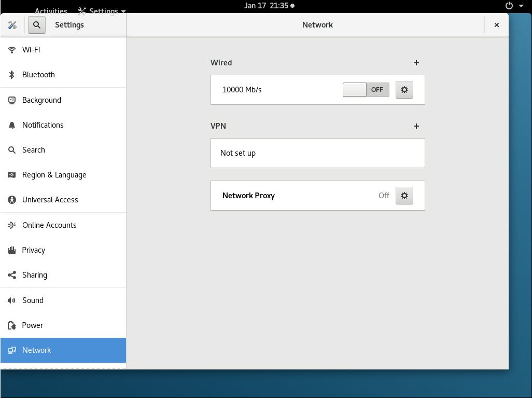Open the Settings app menu in top bar

coord(102,11)
